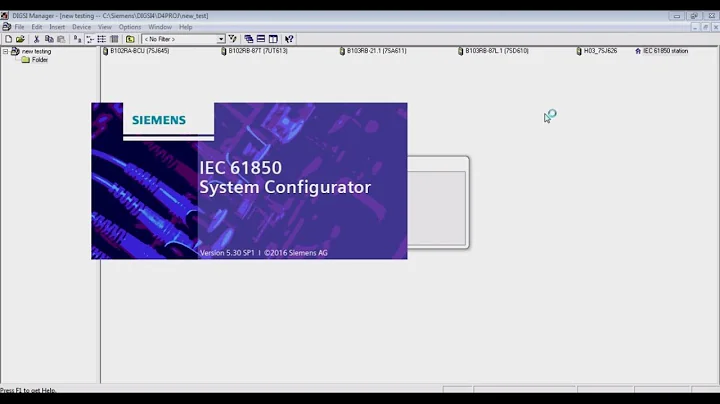Click the Copy toolbar icon
720x404 pixels.
(x=49, y=39)
